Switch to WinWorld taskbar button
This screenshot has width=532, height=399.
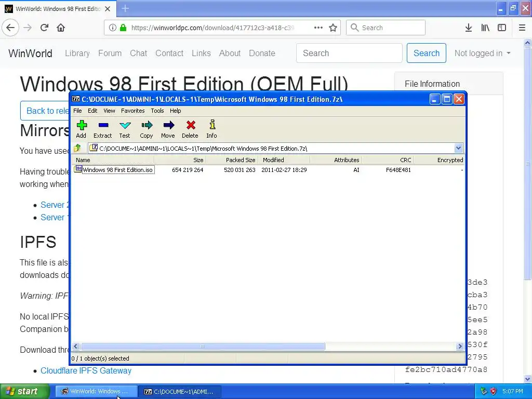(x=96, y=391)
